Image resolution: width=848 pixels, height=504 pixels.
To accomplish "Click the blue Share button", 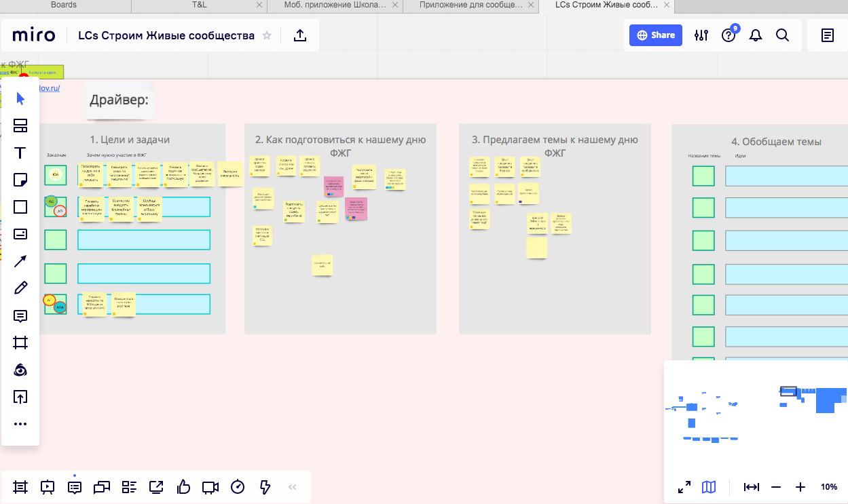I will click(x=655, y=35).
